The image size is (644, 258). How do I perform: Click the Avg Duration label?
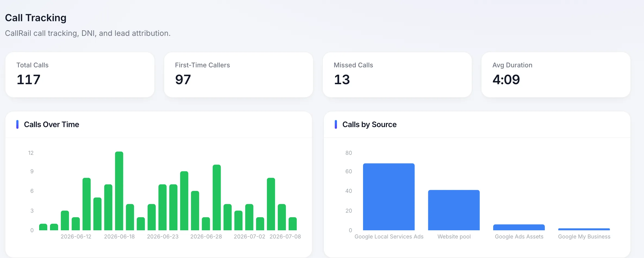(x=512, y=65)
